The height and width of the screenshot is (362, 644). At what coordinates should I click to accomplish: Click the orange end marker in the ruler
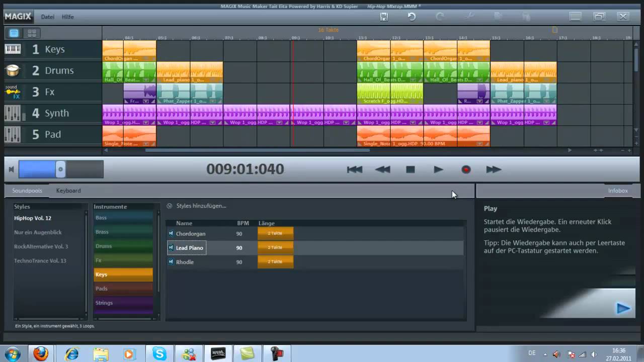pyautogui.click(x=555, y=30)
